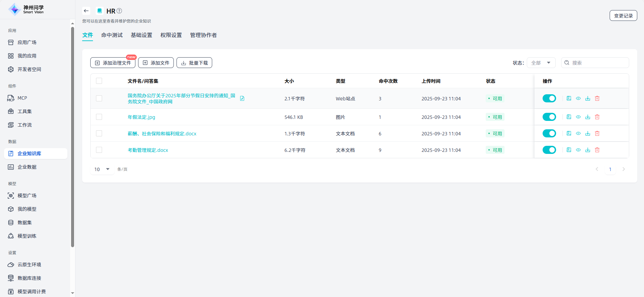Click the delete trash icon for 年假法定.jpg
The image size is (644, 297).
click(x=597, y=117)
